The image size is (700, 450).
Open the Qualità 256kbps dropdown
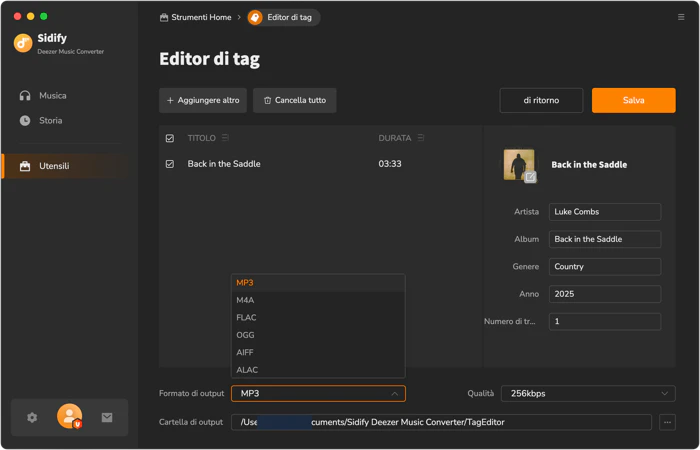(x=588, y=394)
